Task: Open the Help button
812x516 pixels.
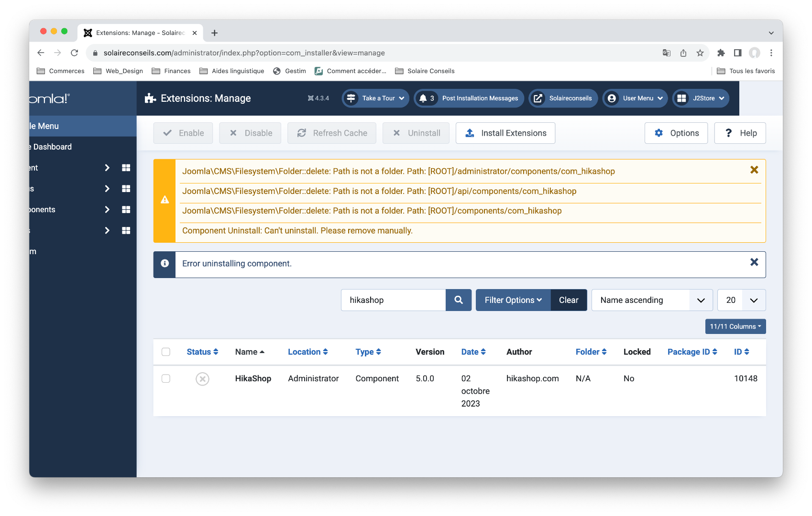Action: click(740, 133)
